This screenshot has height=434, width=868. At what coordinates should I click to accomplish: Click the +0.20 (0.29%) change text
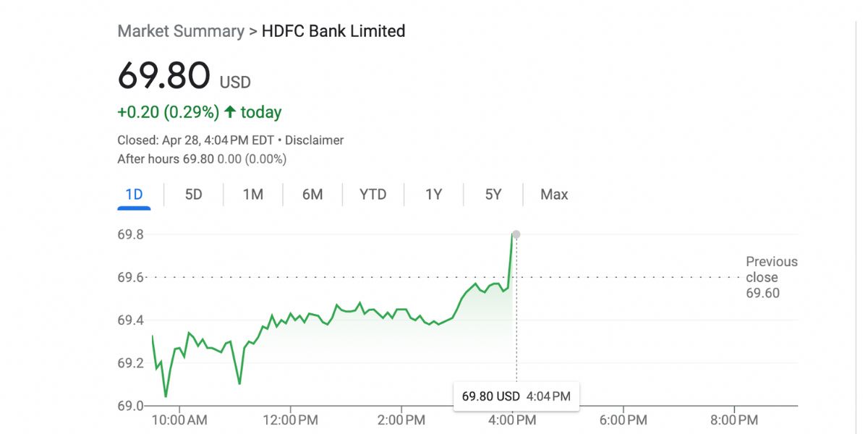168,112
